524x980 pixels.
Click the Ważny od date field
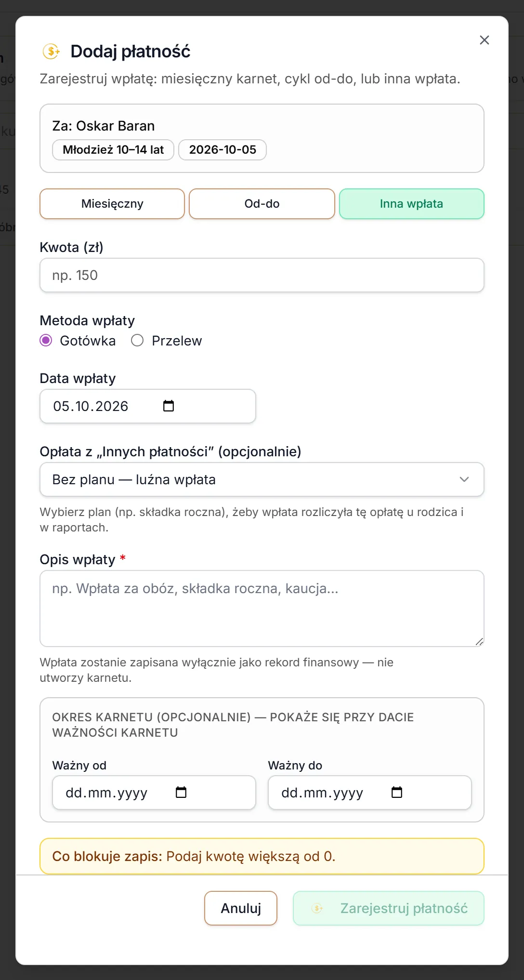click(154, 793)
